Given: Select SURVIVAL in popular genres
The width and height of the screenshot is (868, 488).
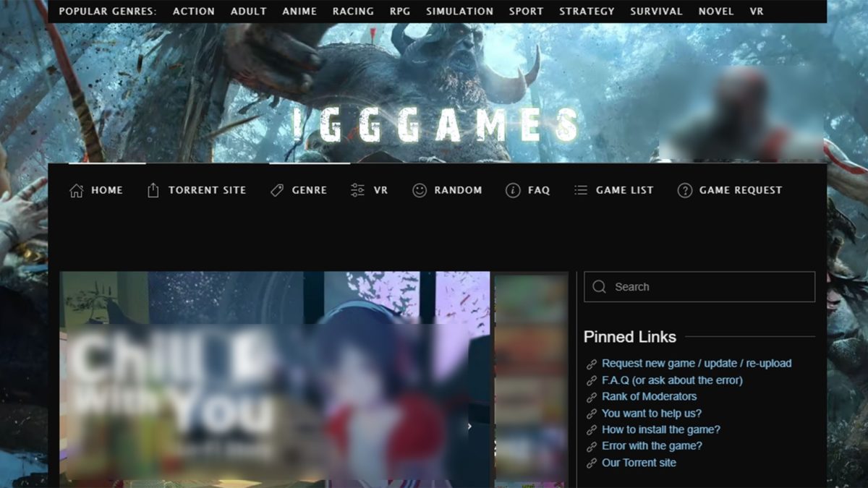Looking at the screenshot, I should click(x=657, y=12).
